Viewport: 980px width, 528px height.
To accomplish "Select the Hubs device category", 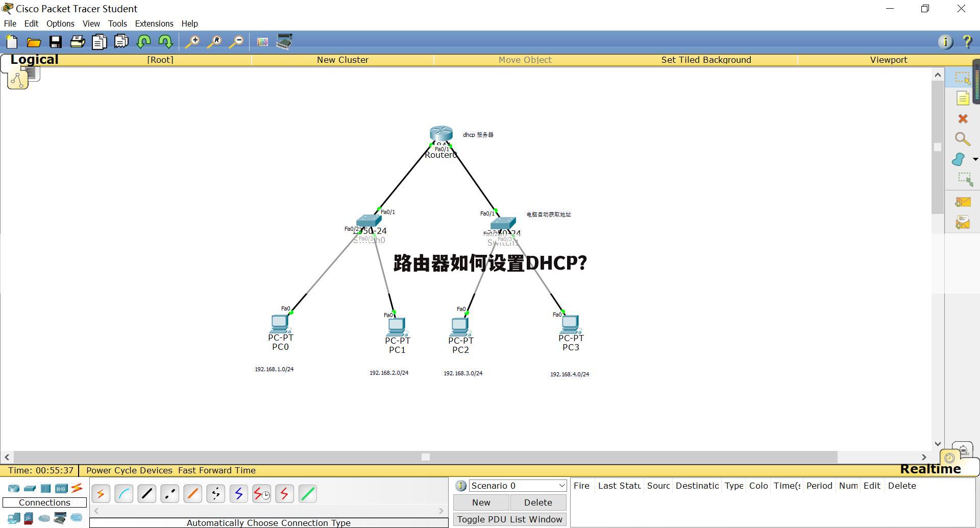I will [45, 489].
